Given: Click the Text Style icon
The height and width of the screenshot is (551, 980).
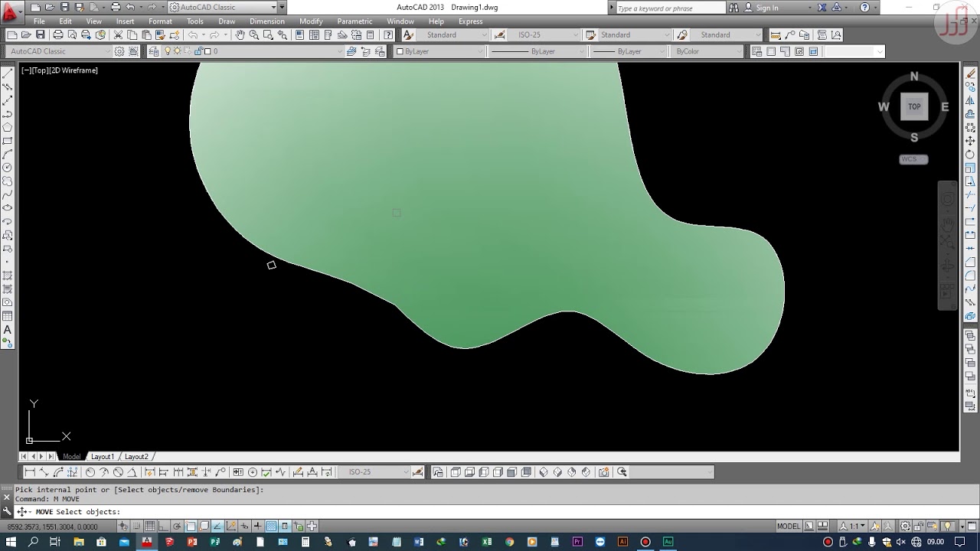Looking at the screenshot, I should 408,34.
